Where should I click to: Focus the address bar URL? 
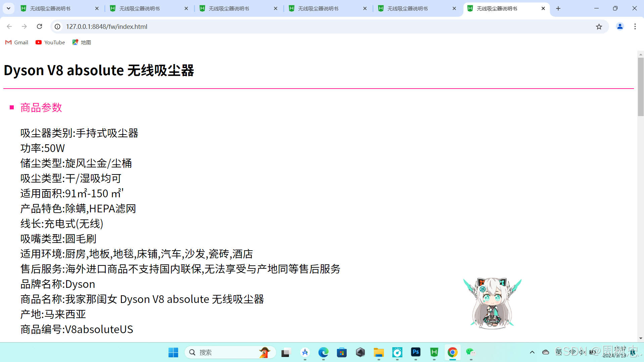(107, 27)
